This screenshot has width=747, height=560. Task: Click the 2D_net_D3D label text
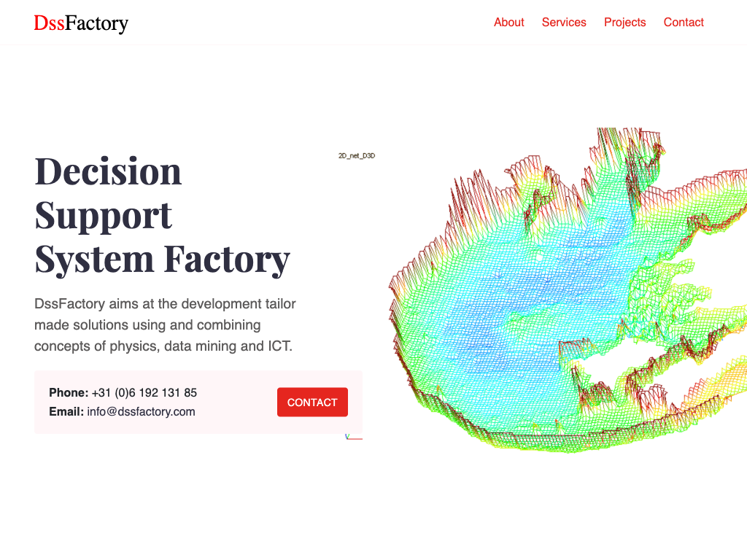[357, 156]
